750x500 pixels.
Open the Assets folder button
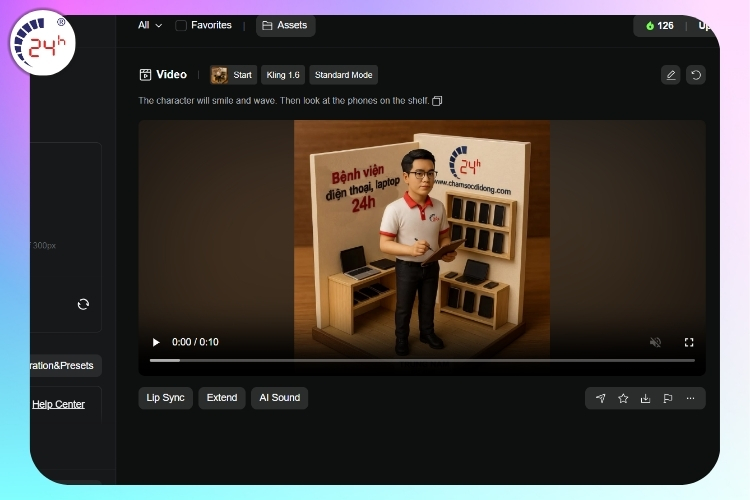tap(285, 25)
